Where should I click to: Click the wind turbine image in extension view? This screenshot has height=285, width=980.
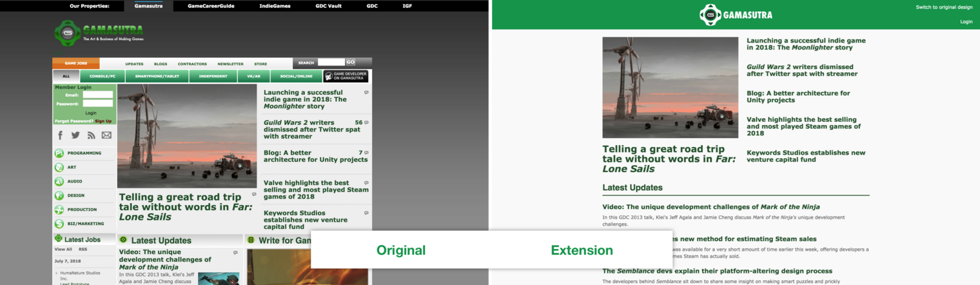click(x=670, y=88)
